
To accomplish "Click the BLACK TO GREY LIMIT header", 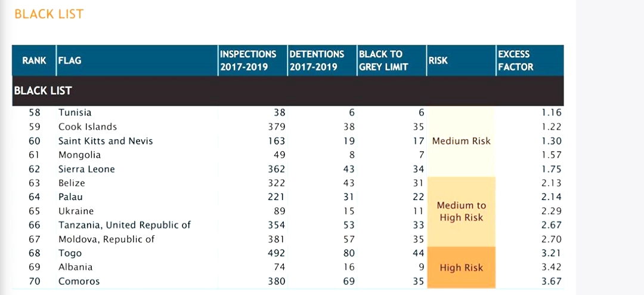I will [x=383, y=60].
